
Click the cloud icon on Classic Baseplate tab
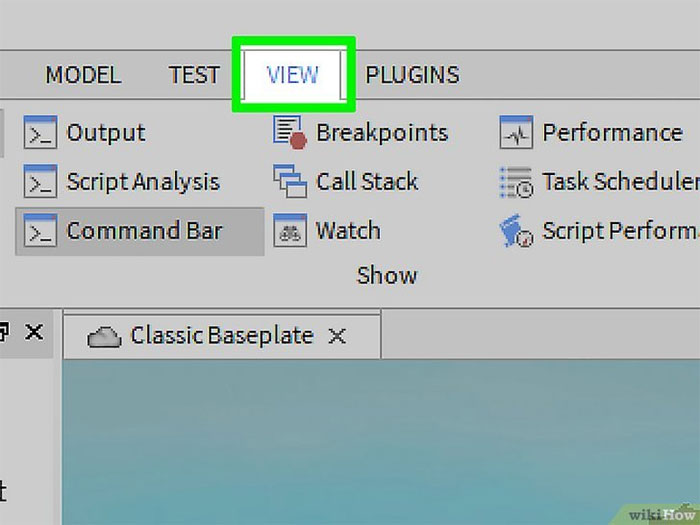pyautogui.click(x=104, y=337)
